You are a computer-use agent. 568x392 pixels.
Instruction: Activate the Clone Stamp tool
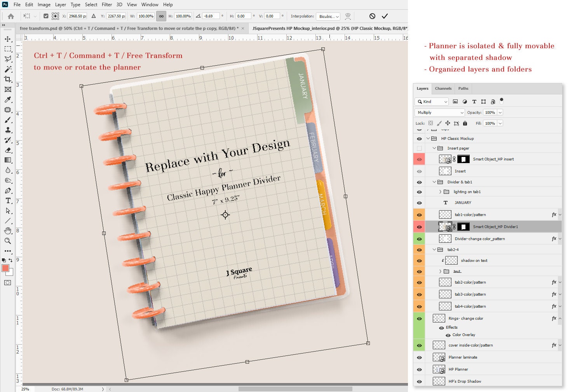[8, 130]
